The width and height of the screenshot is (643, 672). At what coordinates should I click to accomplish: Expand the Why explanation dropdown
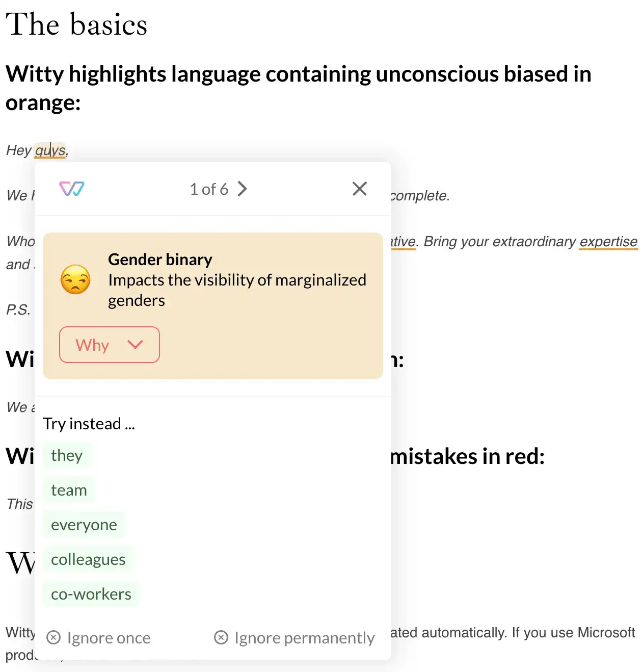(x=109, y=345)
